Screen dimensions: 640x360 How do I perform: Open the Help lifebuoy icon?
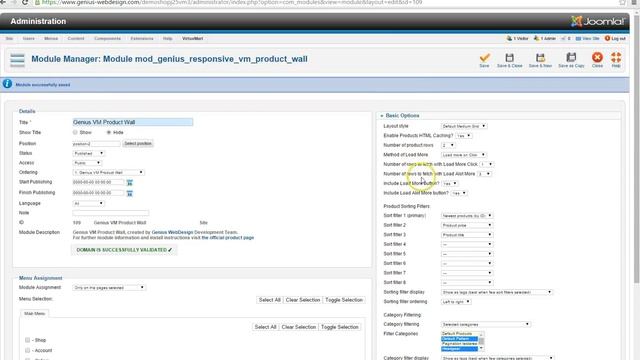point(616,58)
